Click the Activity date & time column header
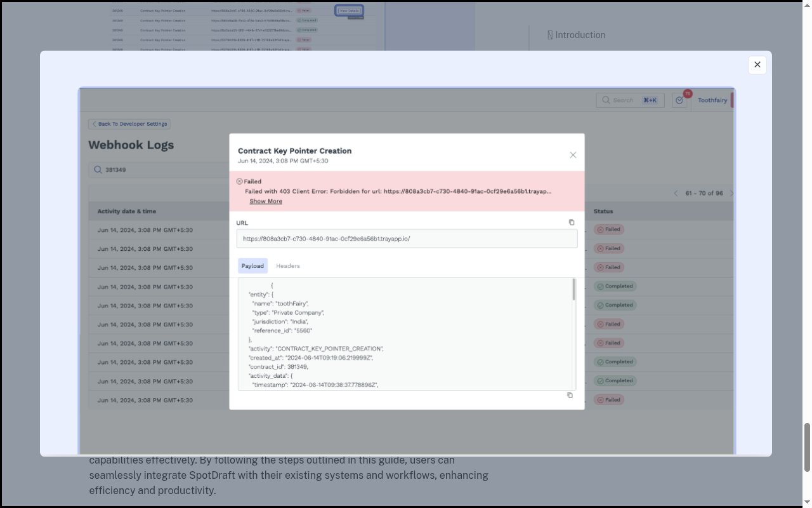812x508 pixels. click(x=127, y=211)
